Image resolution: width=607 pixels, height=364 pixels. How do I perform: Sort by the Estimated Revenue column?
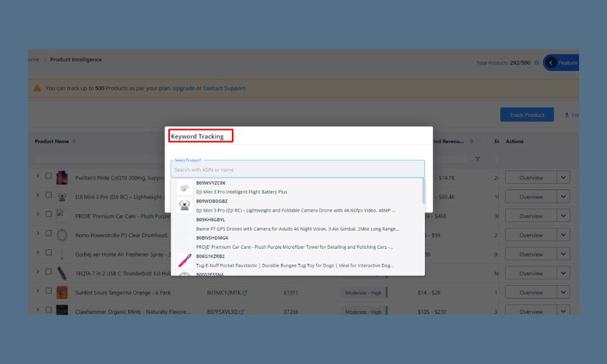tap(471, 141)
